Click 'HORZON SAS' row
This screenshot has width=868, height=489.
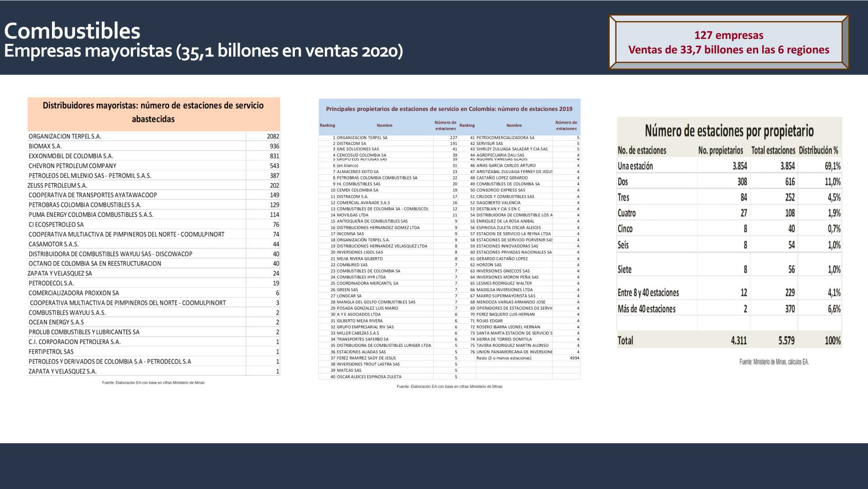[519, 265]
